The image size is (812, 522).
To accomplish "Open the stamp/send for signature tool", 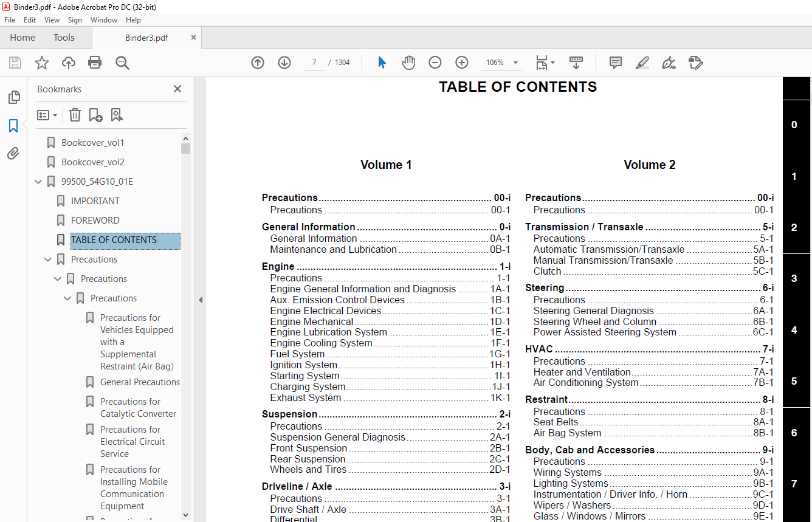I will coord(696,63).
